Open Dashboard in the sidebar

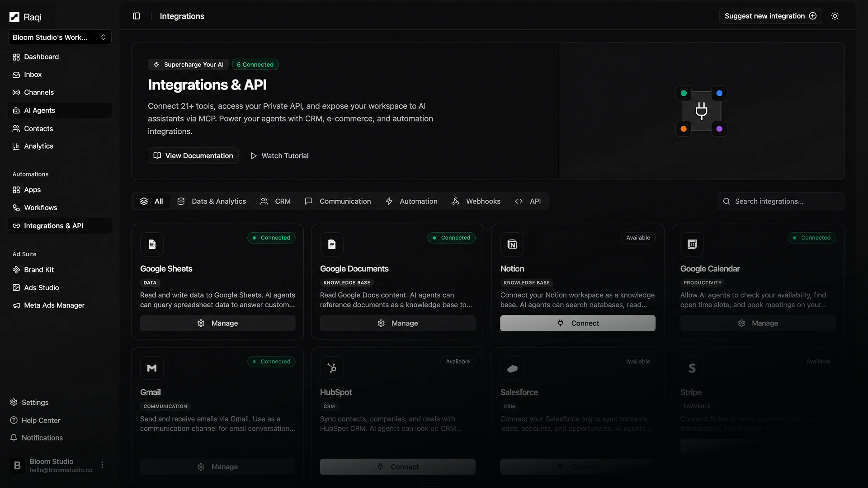coord(60,57)
